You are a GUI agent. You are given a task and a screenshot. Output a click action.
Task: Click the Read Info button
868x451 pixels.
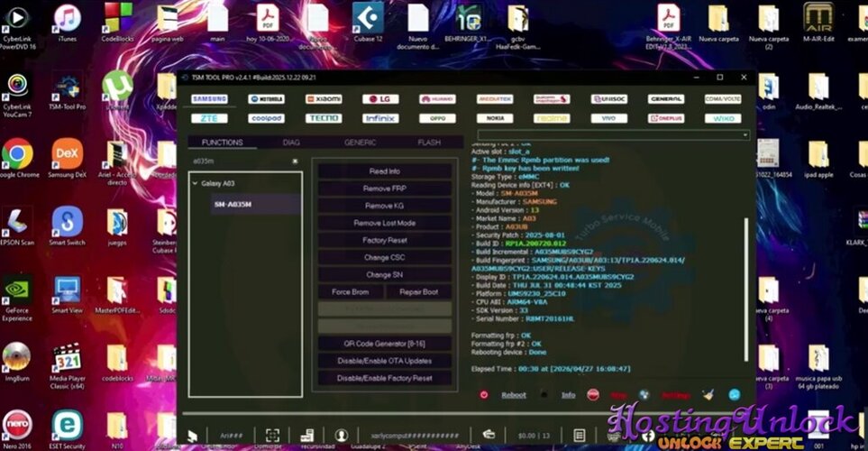[x=385, y=171]
